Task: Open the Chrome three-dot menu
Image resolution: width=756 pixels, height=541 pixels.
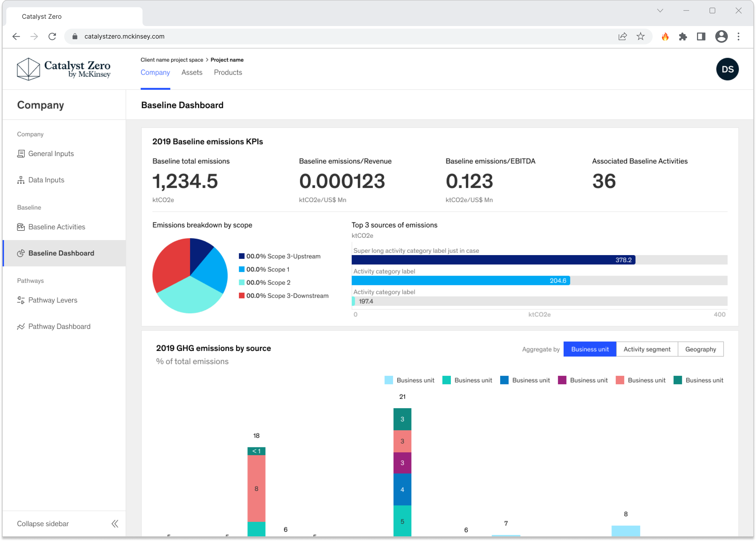Action: click(738, 36)
